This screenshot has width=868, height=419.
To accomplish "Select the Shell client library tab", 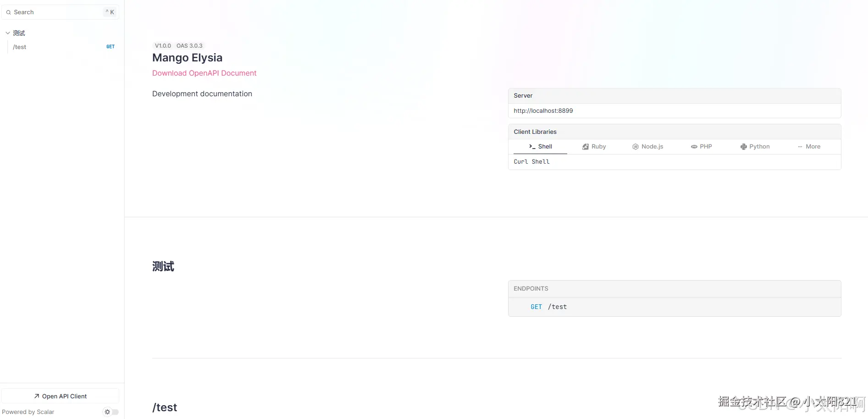I will pyautogui.click(x=540, y=147).
